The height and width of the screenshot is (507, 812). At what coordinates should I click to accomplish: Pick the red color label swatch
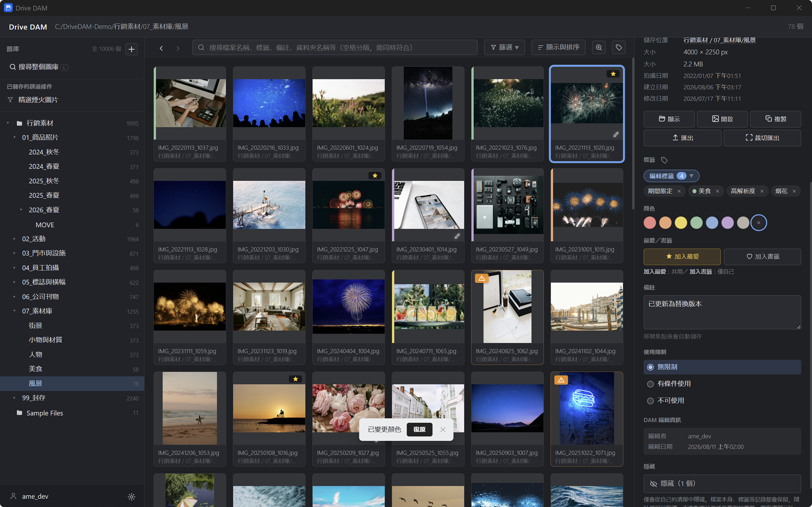coord(649,223)
